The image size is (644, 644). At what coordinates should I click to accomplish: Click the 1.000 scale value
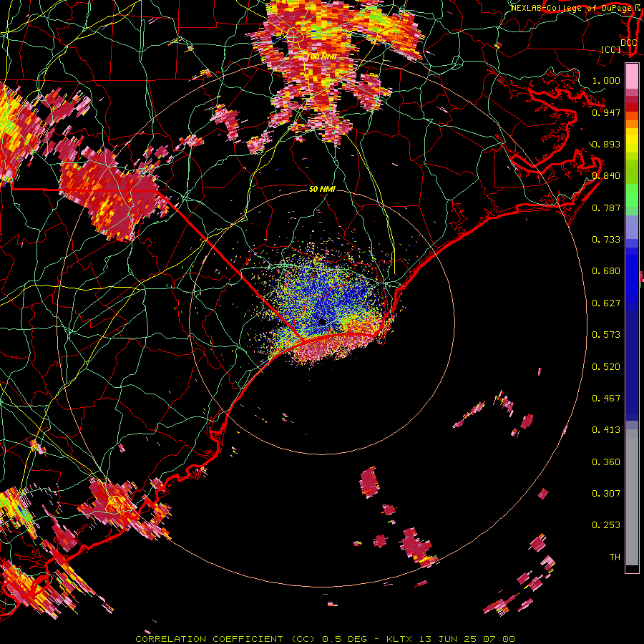[x=606, y=80]
